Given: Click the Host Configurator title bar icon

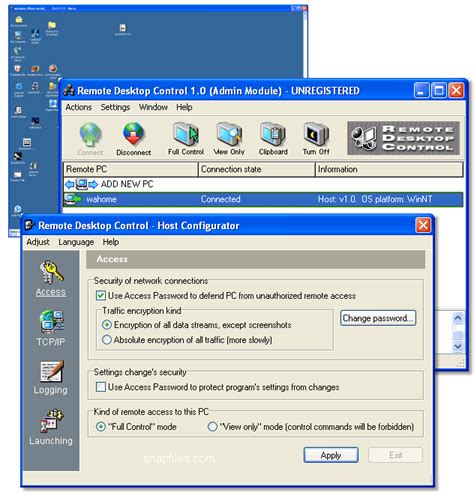Looking at the screenshot, I should 29,225.
